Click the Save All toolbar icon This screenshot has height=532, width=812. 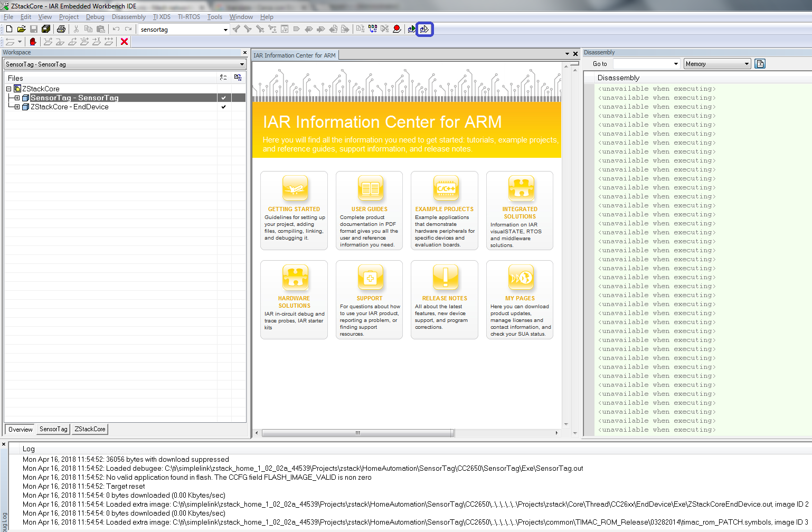pos(46,29)
